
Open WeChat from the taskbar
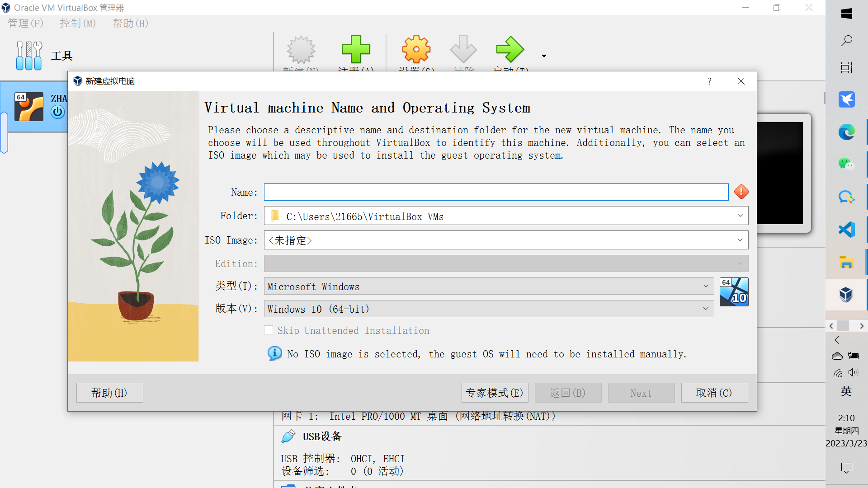(x=846, y=164)
